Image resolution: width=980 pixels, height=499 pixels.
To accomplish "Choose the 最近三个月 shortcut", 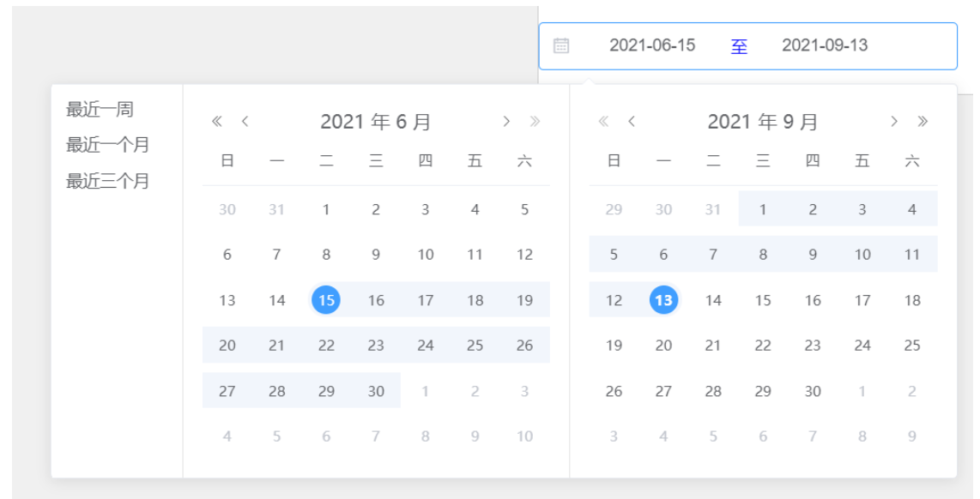I will (107, 181).
